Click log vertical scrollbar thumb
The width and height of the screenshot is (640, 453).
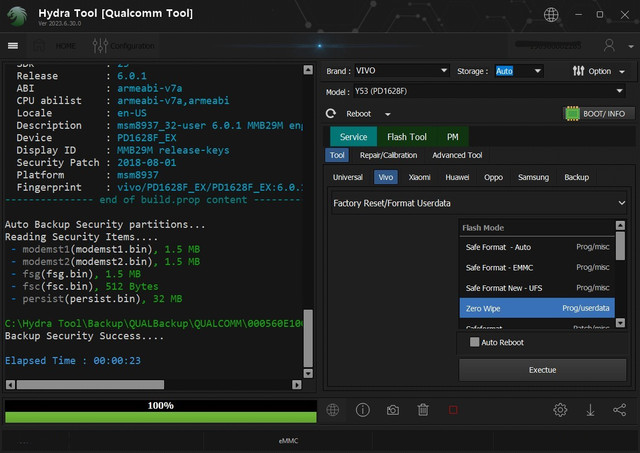point(308,338)
